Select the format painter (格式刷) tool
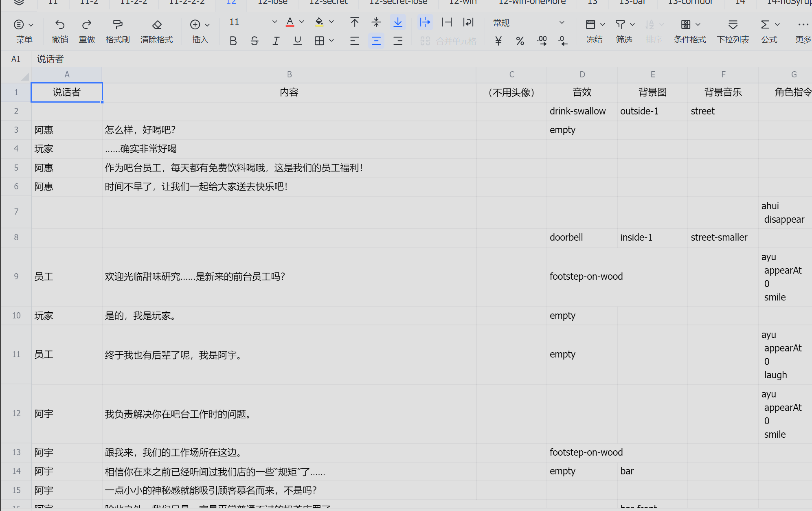The width and height of the screenshot is (812, 511). (118, 25)
